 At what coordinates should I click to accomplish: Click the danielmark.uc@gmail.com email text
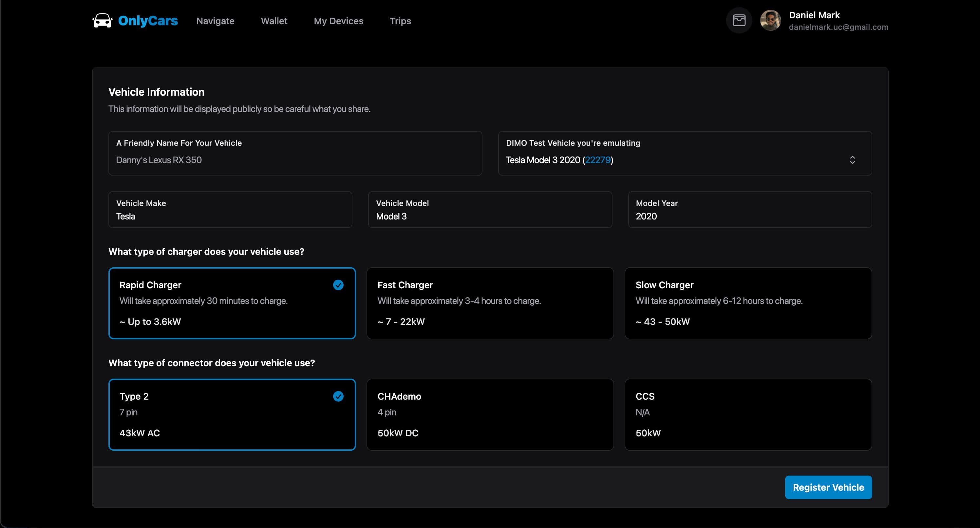pyautogui.click(x=839, y=27)
